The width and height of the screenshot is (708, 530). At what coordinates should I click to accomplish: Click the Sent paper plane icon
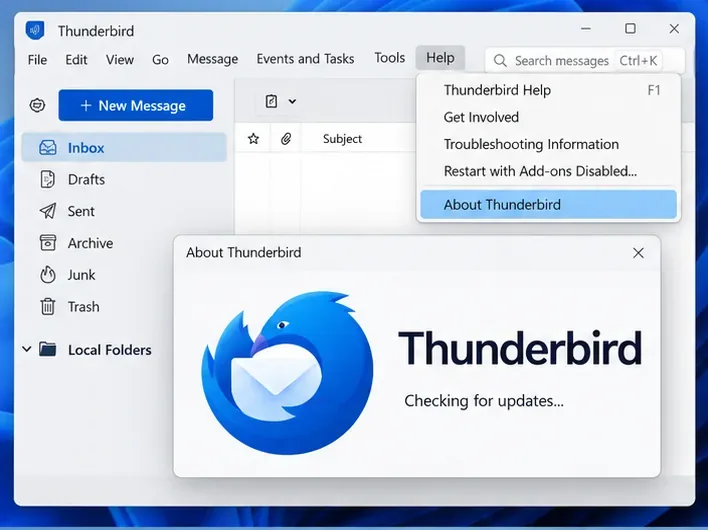pos(48,211)
